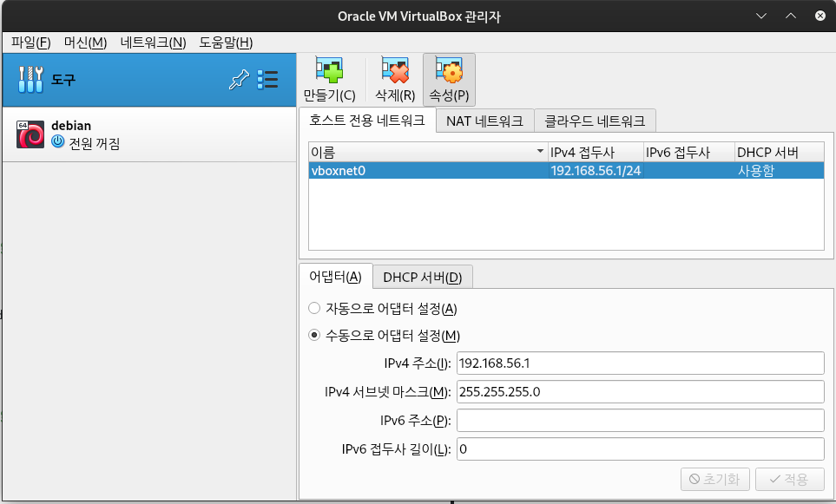
Task: Switch to the 어댑터(A) tab
Action: (335, 277)
